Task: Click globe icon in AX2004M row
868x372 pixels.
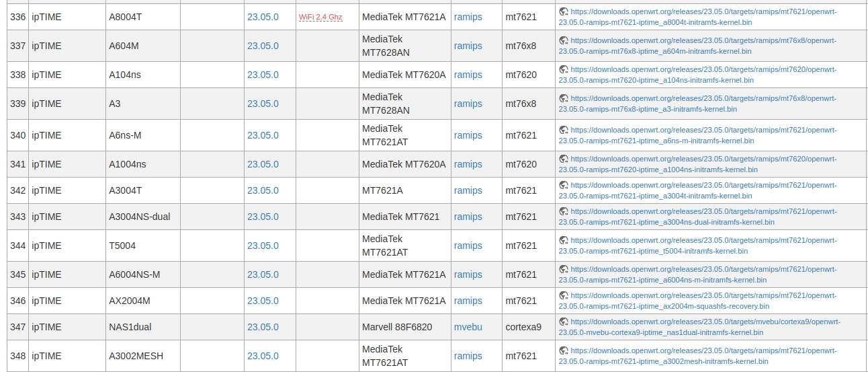Action: tap(564, 295)
